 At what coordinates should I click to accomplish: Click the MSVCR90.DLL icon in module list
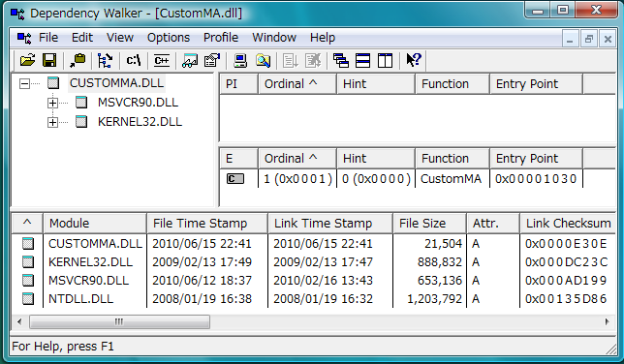pos(28,280)
